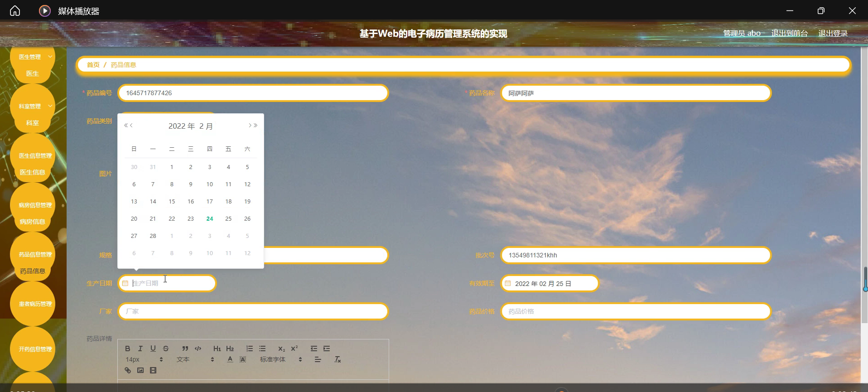
Task: Select the 医生信息 submenu item
Action: pyautogui.click(x=33, y=172)
